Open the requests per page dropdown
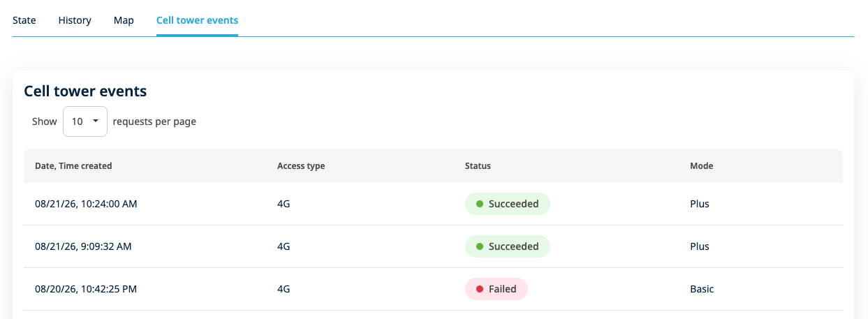Viewport: 868px width, 319px height. [85, 121]
